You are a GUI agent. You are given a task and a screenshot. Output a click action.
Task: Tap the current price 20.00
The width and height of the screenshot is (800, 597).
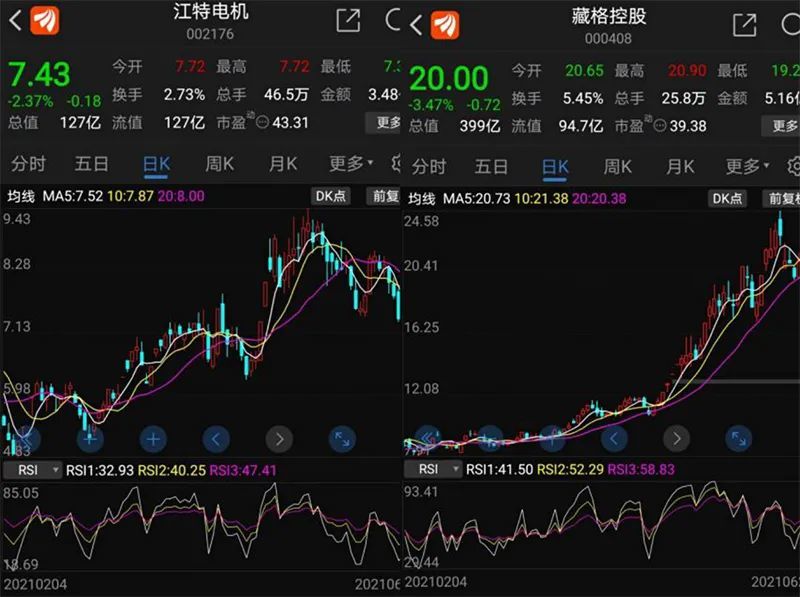(448, 78)
